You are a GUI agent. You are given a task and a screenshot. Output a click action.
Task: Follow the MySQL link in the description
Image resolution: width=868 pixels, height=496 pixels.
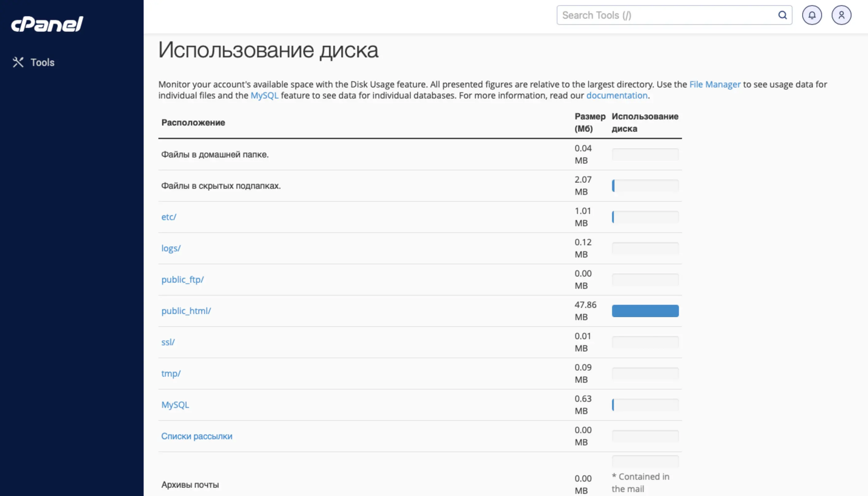tap(264, 95)
